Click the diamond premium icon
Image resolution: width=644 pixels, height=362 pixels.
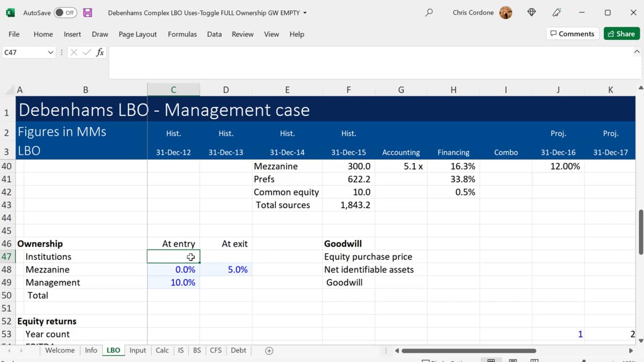[x=532, y=12]
